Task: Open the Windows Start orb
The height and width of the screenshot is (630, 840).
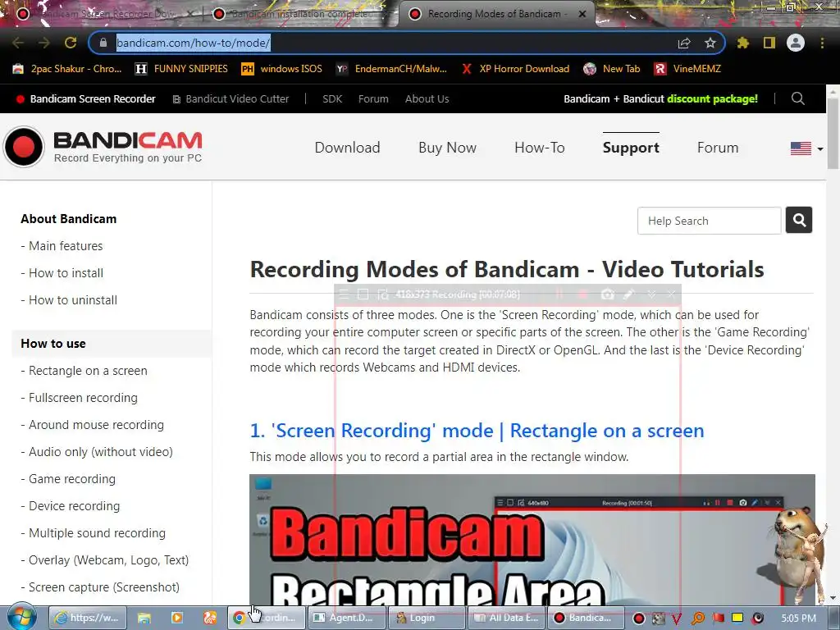Action: click(x=22, y=617)
